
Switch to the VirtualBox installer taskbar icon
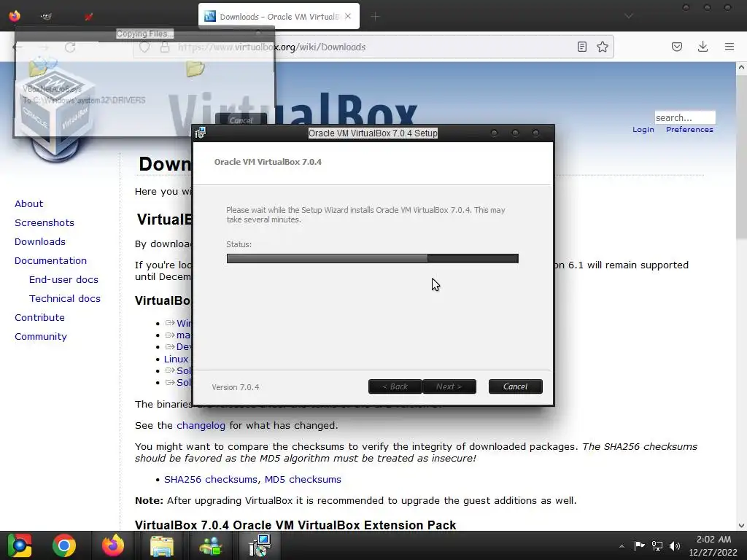click(260, 545)
